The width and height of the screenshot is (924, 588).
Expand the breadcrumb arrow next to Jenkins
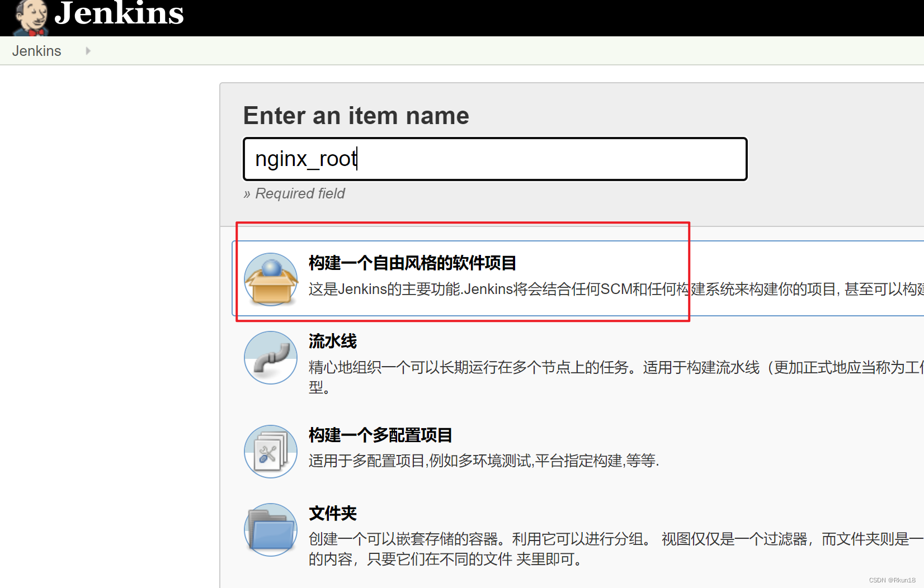pos(88,51)
